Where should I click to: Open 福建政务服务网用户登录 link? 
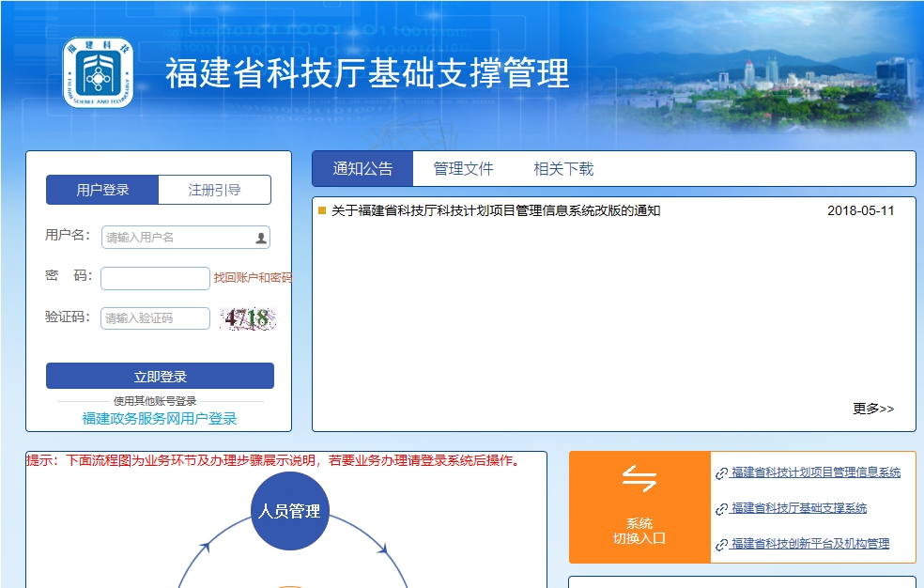[160, 419]
